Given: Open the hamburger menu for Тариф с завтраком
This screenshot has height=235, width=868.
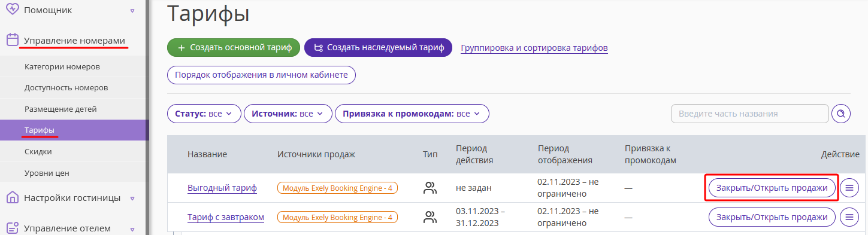Looking at the screenshot, I should pos(849,217).
